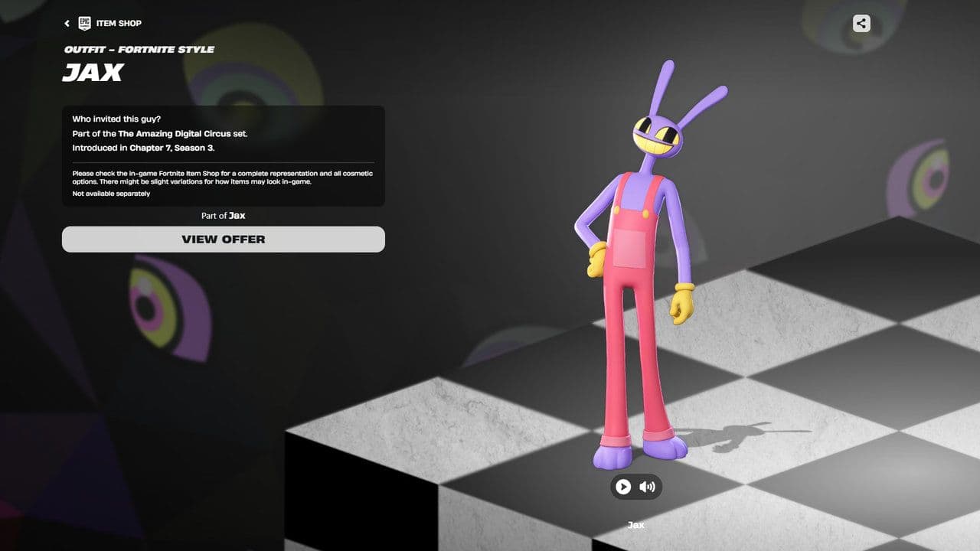
Task: Click the View Offer button
Action: [224, 239]
